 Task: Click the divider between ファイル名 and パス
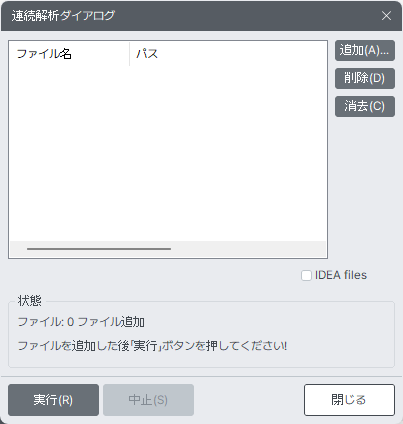pos(129,54)
